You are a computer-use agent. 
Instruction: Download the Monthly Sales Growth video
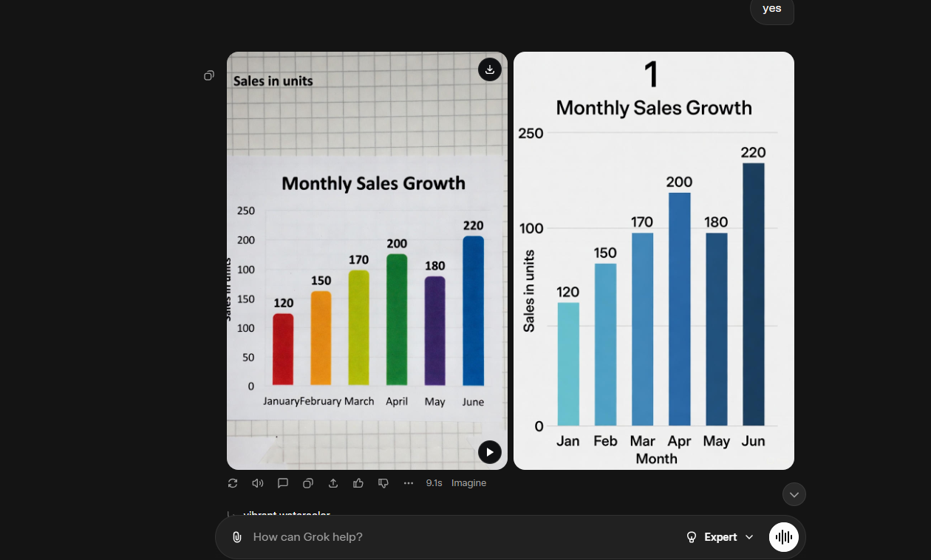coord(490,69)
